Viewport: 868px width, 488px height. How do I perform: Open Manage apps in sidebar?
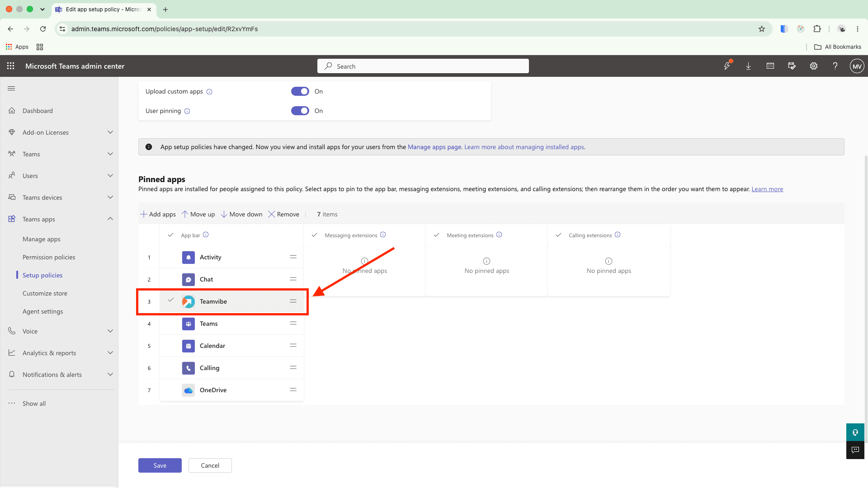click(42, 239)
